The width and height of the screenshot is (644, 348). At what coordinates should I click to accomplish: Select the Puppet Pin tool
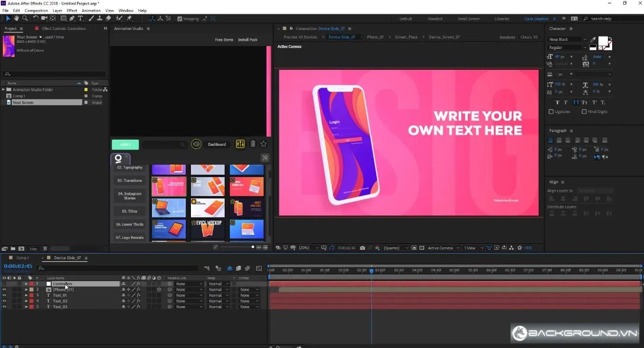coord(129,19)
